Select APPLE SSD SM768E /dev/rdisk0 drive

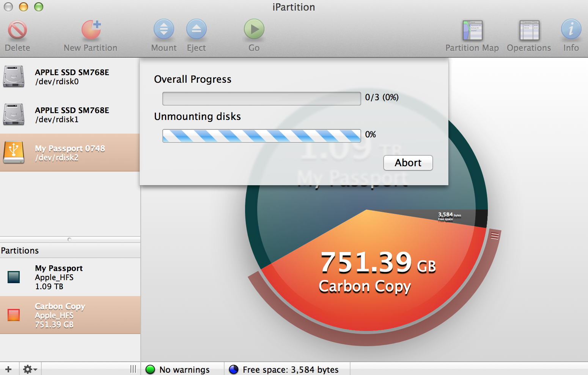70,77
